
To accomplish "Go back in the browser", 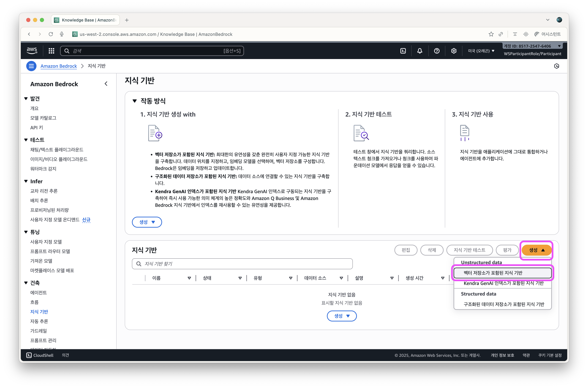I will click(29, 34).
